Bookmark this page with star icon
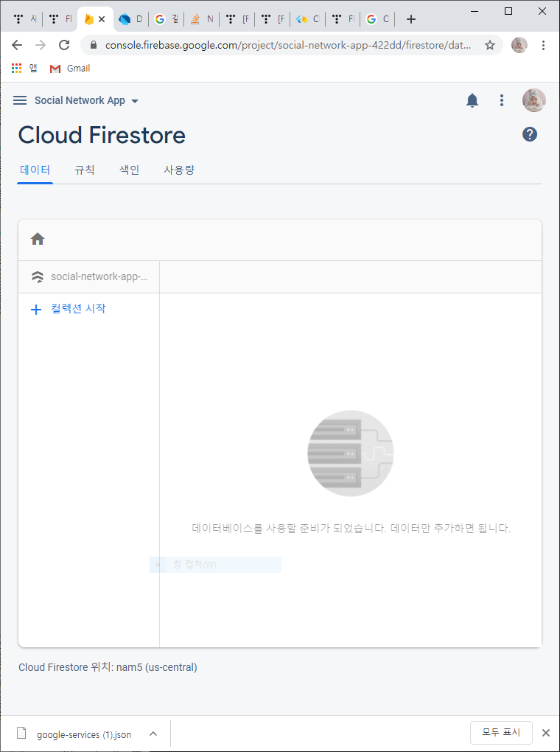The height and width of the screenshot is (752, 560). point(489,45)
